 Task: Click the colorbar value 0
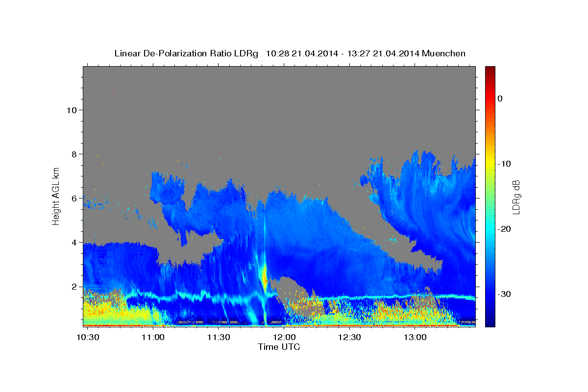[500, 98]
